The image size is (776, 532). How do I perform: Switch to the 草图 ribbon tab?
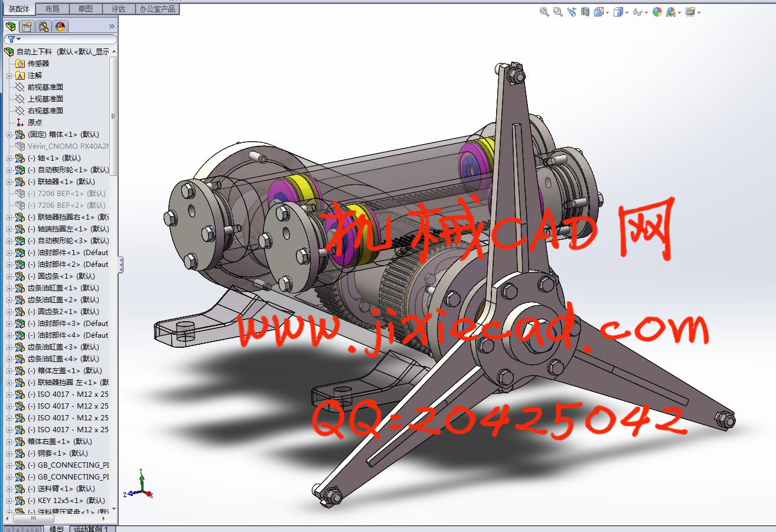pos(85,9)
